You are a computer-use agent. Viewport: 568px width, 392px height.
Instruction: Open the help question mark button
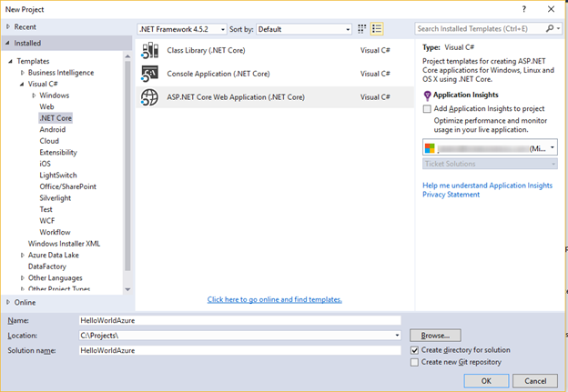[523, 9]
